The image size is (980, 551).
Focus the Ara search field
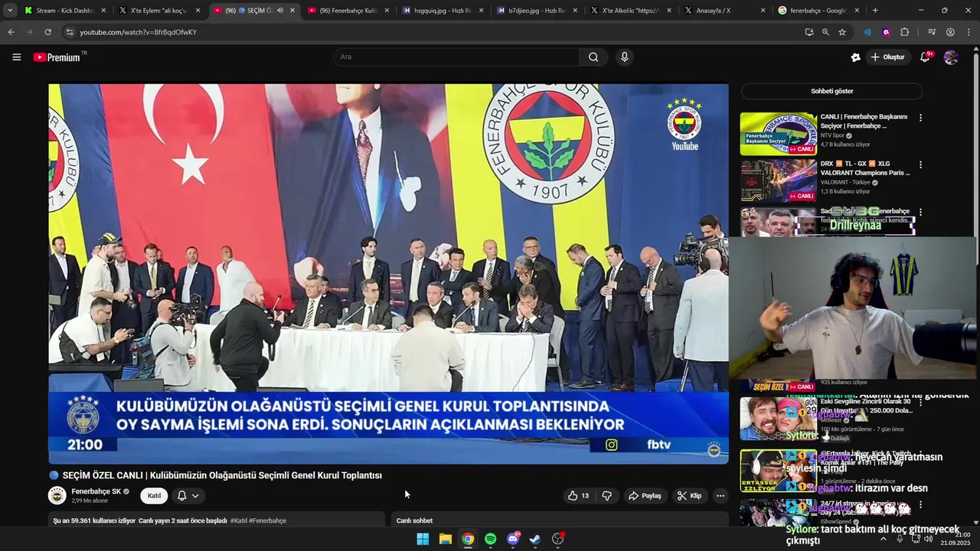(457, 57)
